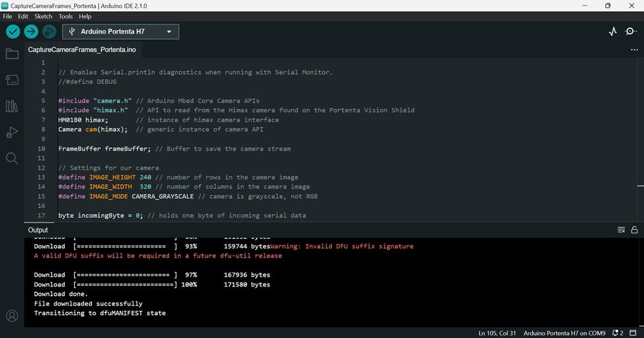Open the Arduino Portenta H7 board dropdown
Viewport: 644px width, 338px height.
(x=121, y=32)
